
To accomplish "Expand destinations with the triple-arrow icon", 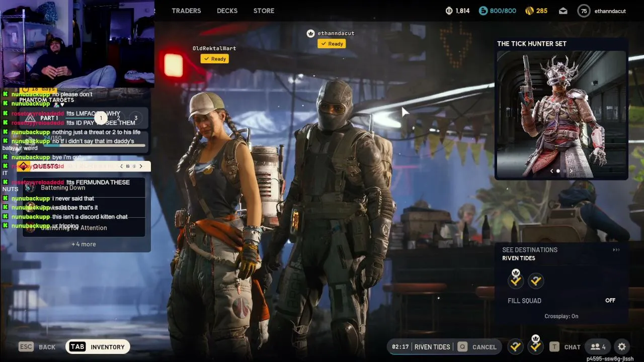I will tap(616, 250).
